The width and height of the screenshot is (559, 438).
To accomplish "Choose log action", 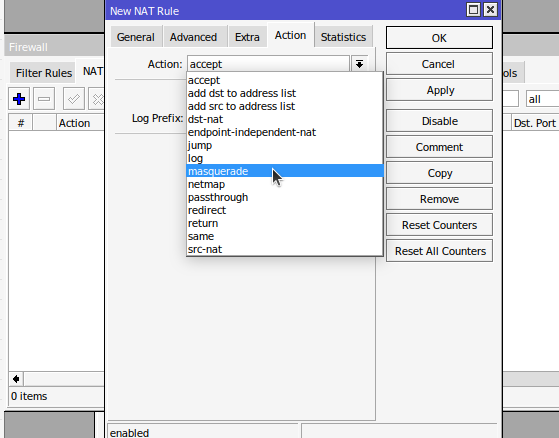I will [x=285, y=158].
